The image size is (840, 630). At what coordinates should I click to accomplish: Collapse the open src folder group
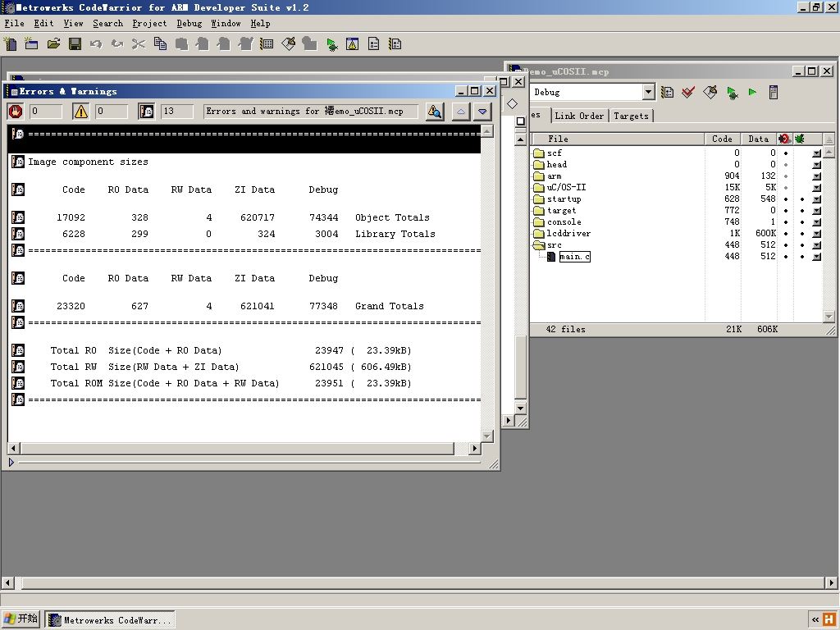point(538,244)
